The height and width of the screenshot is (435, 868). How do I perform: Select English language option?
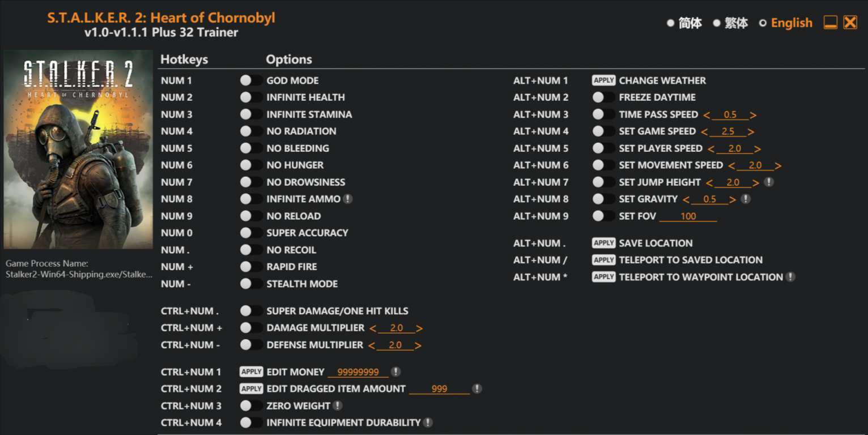(x=786, y=23)
